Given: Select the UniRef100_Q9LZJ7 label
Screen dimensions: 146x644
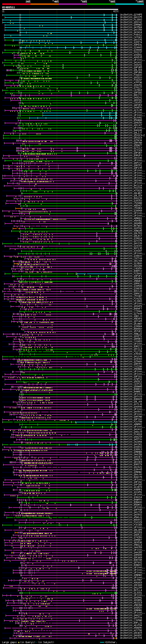Looking at the screenshot, I should coord(131,133).
